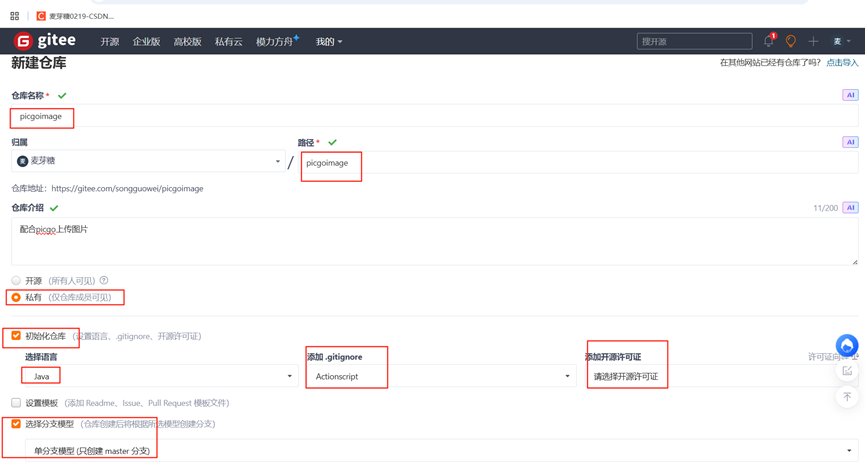
Task: Open the 开源 nav menu item
Action: (110, 41)
